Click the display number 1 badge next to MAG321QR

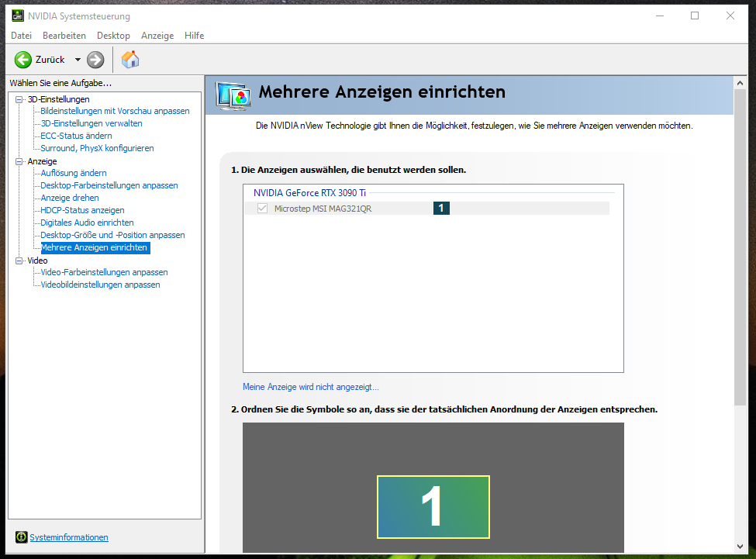(x=441, y=209)
